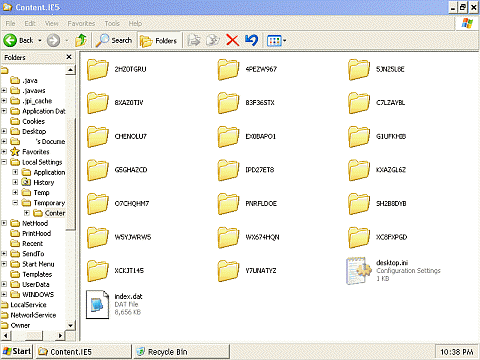Click the folder tree scroll-down arrow
Image resolution: width=480 pixels, height=360 pixels.
pyautogui.click(x=70, y=325)
